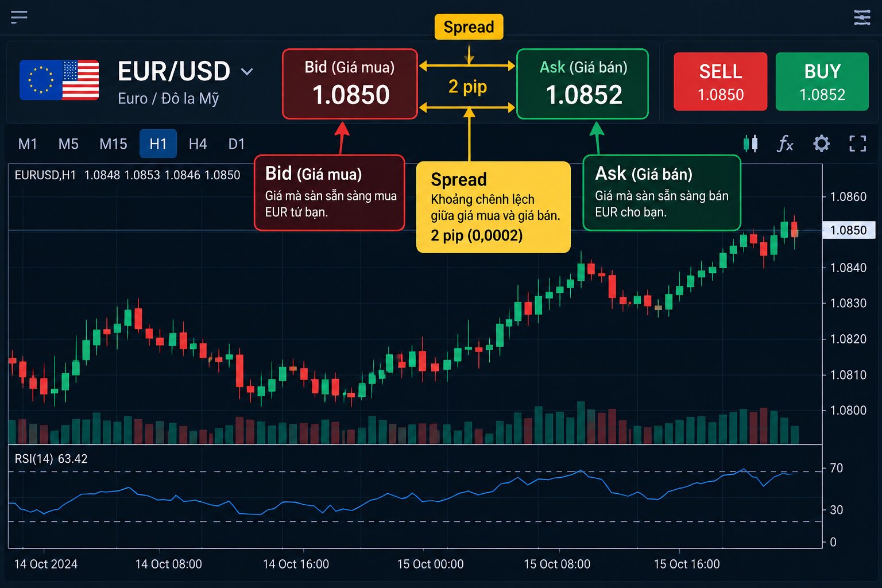Screen dimensions: 882x588
Task: Expand the EUR/USD symbol dropdown arrow
Action: [247, 72]
